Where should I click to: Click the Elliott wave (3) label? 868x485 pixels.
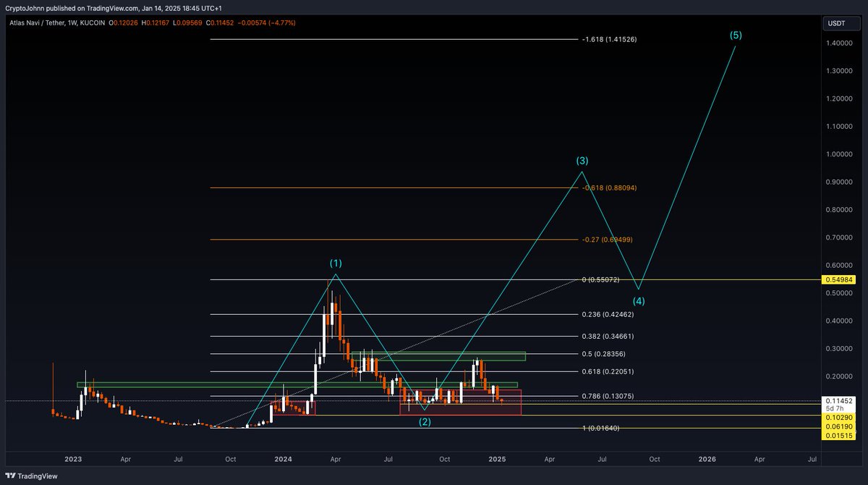pyautogui.click(x=582, y=160)
